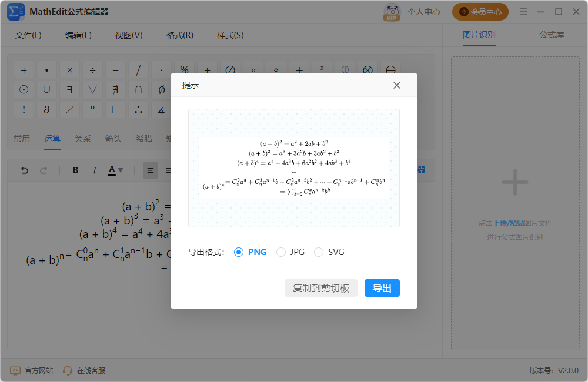Open the 图片识别 panel tab
Screen dimensions: 588x382
(x=479, y=35)
